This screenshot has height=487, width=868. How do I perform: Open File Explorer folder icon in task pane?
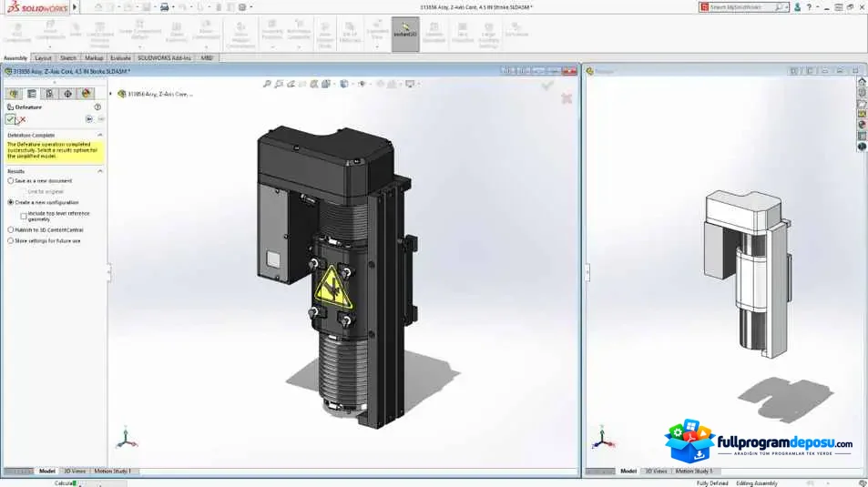tap(862, 104)
